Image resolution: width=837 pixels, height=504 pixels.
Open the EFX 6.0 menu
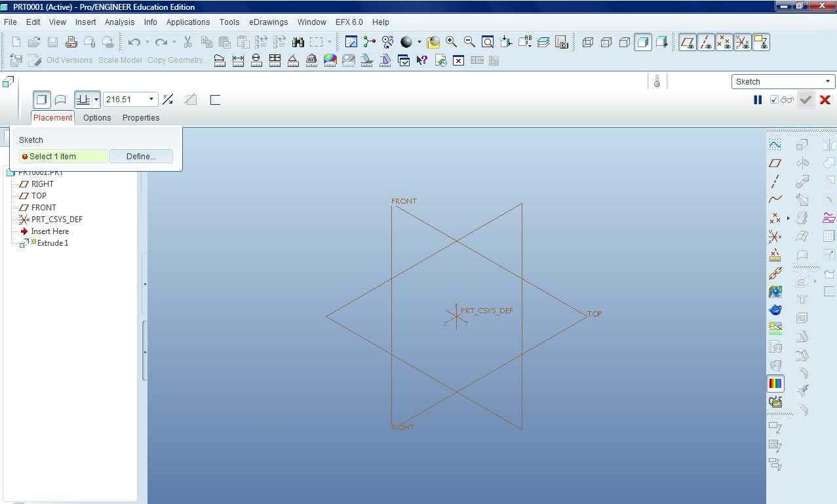[349, 22]
